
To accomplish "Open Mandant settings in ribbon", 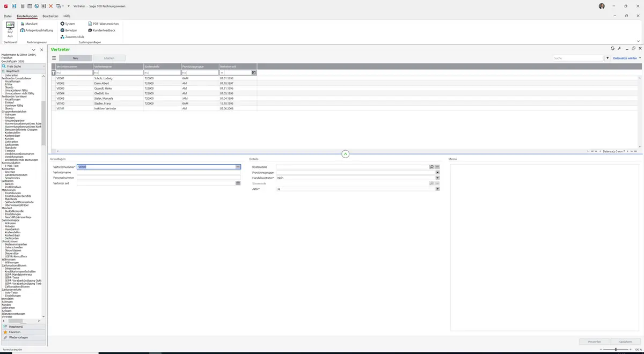I will coord(29,24).
